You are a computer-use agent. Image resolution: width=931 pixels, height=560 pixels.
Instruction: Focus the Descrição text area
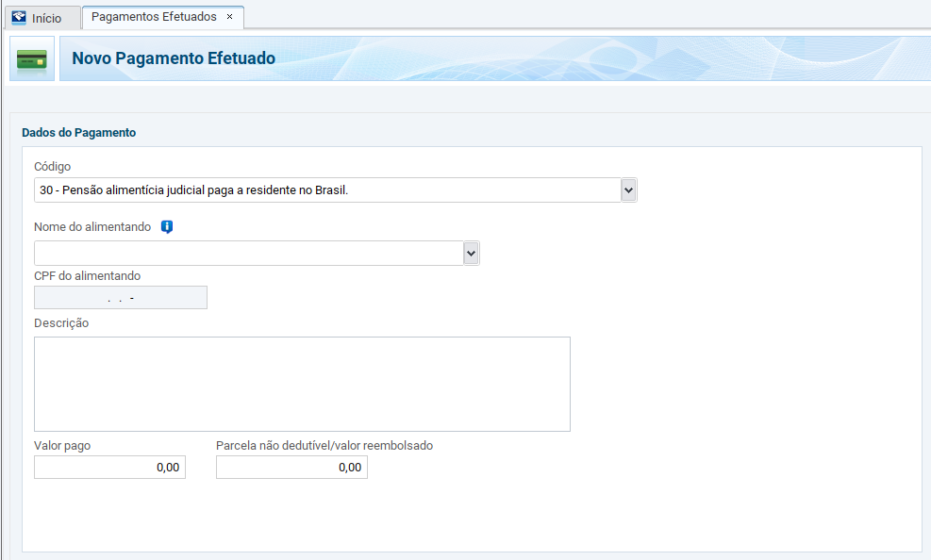302,384
